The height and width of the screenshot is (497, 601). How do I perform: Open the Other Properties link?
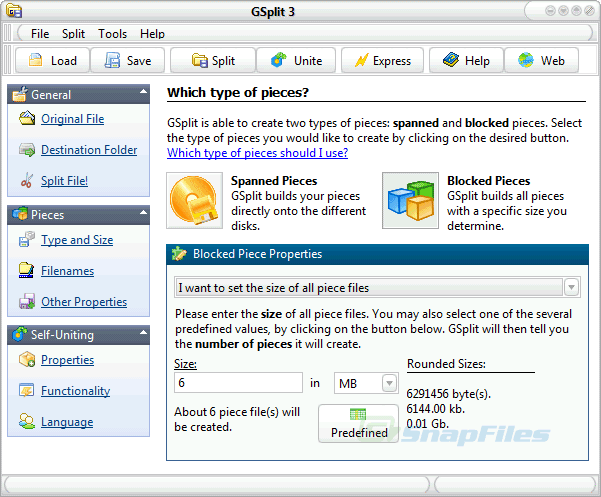tap(84, 302)
